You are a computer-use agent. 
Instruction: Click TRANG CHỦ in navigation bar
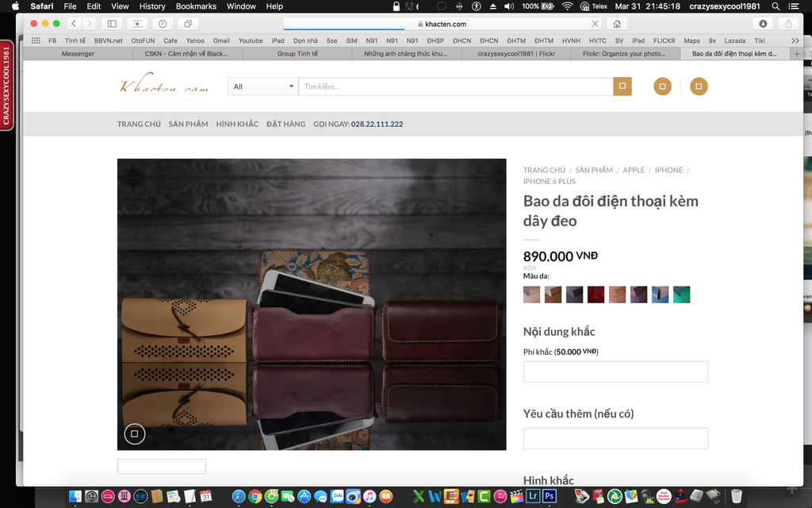tap(139, 124)
